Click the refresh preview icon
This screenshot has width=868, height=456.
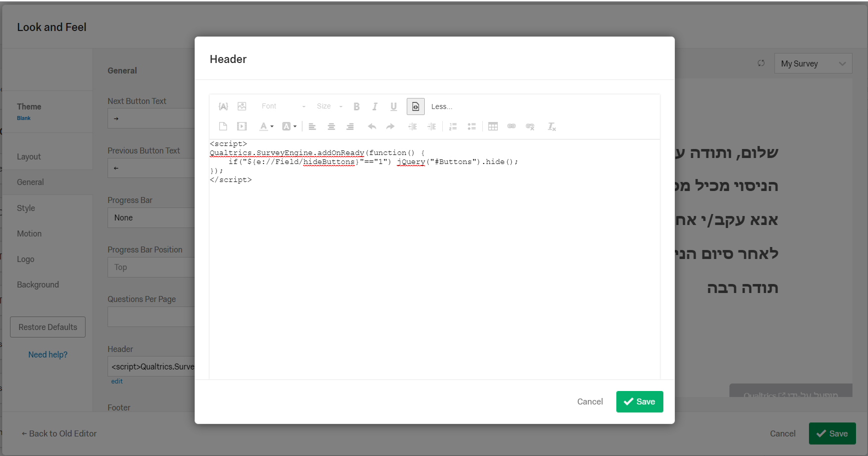click(x=761, y=63)
